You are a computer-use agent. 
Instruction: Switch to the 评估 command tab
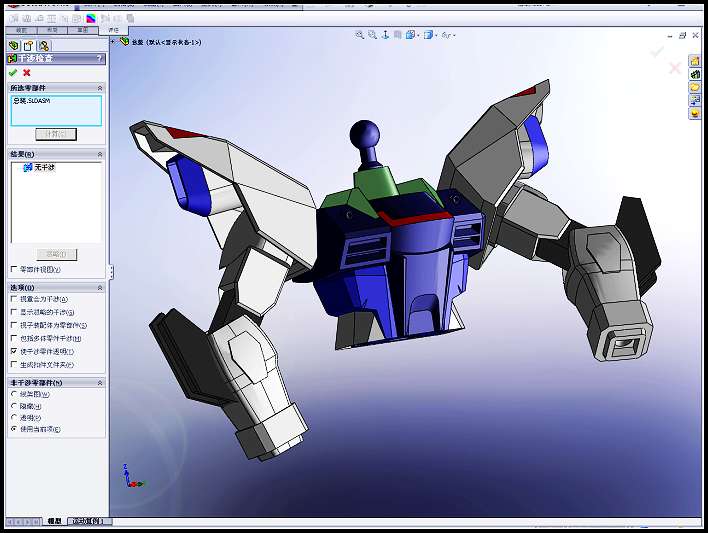[x=113, y=30]
